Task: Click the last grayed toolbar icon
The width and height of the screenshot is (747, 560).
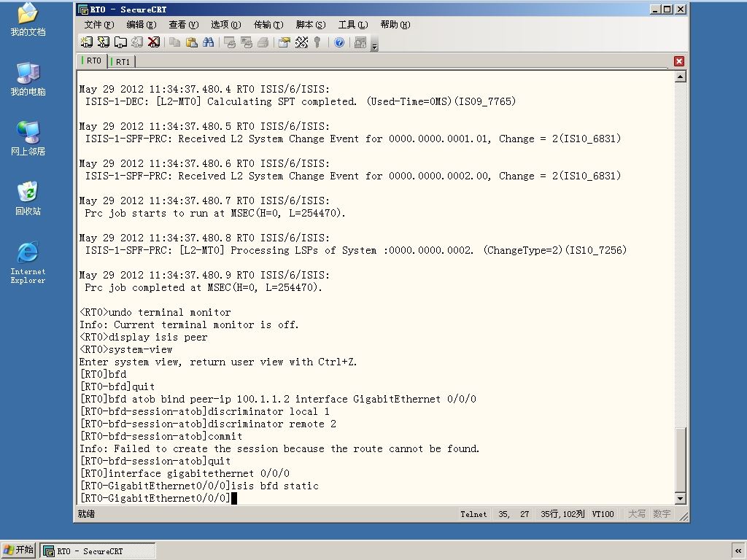Action: pos(360,42)
